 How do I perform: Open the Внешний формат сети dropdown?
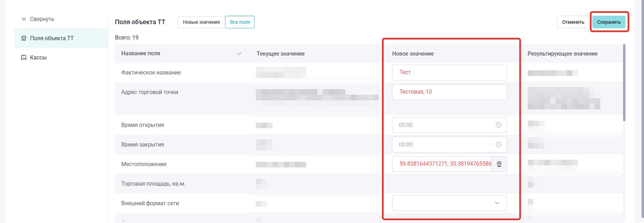449,203
